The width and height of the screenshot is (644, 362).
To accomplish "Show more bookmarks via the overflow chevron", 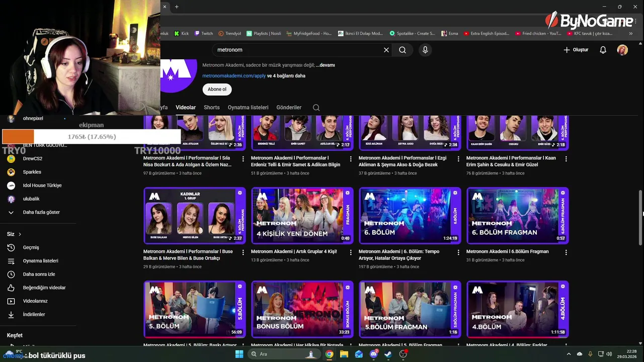I will 631,34.
